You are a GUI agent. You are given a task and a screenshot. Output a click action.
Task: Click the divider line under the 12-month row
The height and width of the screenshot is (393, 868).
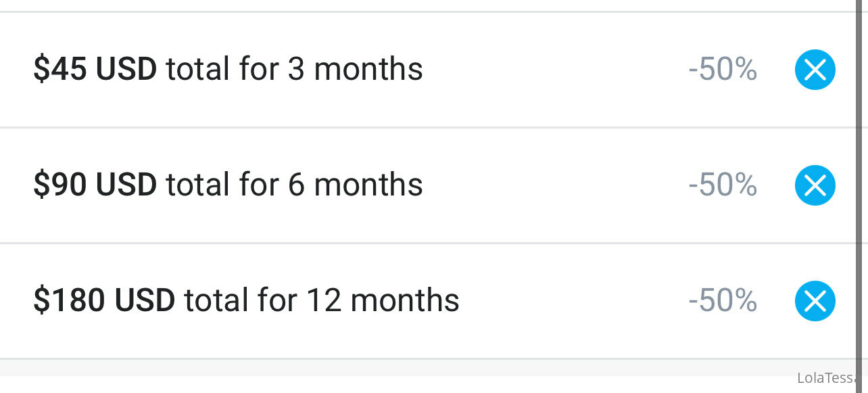click(427, 358)
